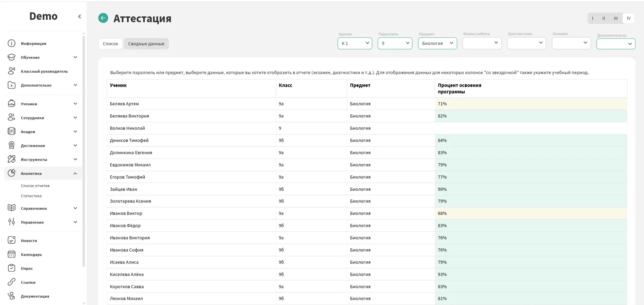Open Список отчетов link

(35, 186)
